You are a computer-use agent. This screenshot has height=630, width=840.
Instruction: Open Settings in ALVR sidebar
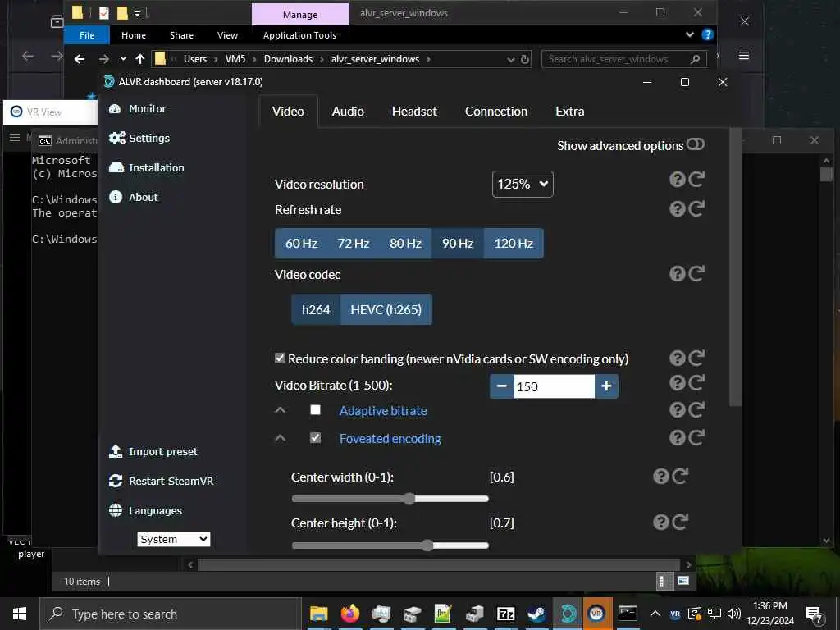[139, 138]
